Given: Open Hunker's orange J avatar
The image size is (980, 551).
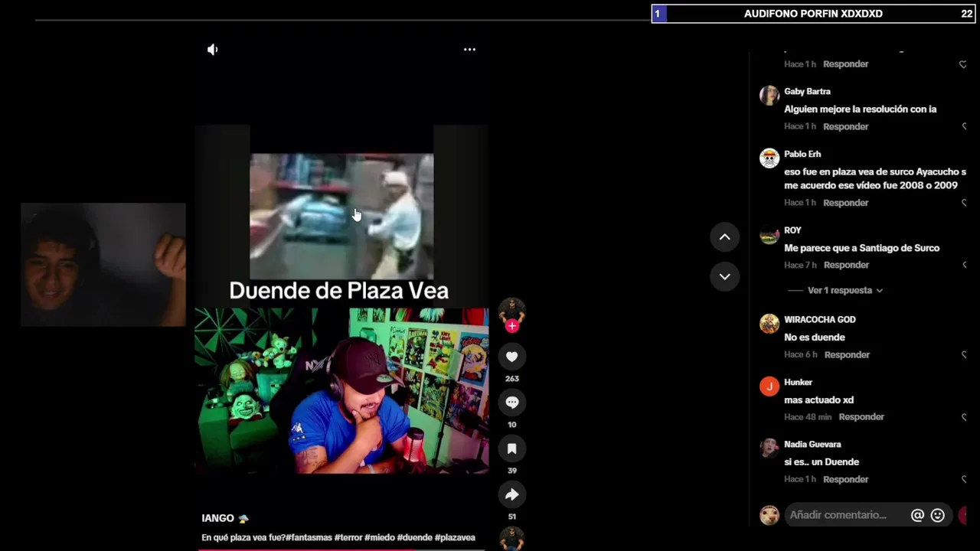Looking at the screenshot, I should (x=769, y=386).
